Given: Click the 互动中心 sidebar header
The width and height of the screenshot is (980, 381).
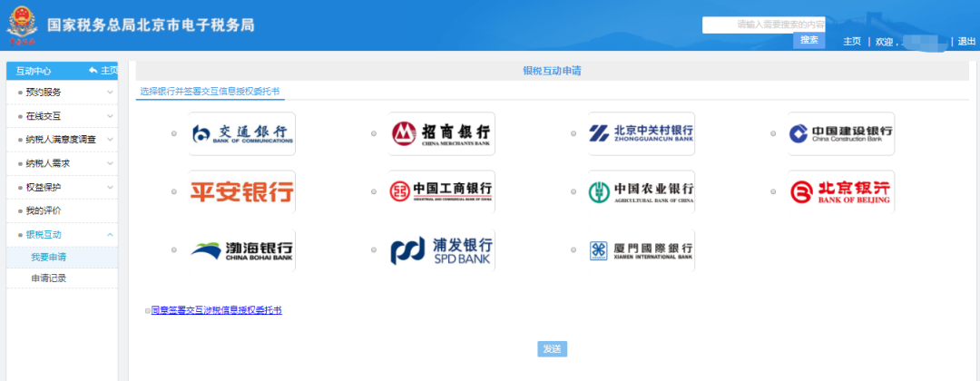Looking at the screenshot, I should [x=34, y=71].
